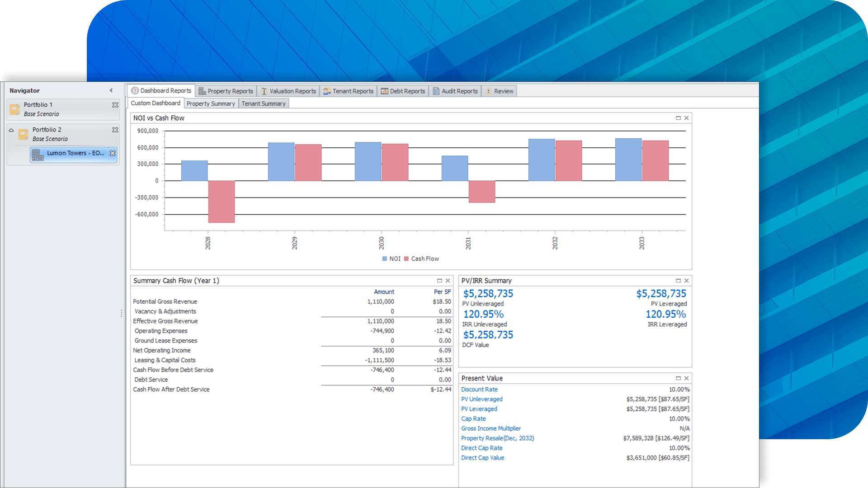This screenshot has width=868, height=488.
Task: Toggle the NOI series in the chart legend
Action: [394, 258]
